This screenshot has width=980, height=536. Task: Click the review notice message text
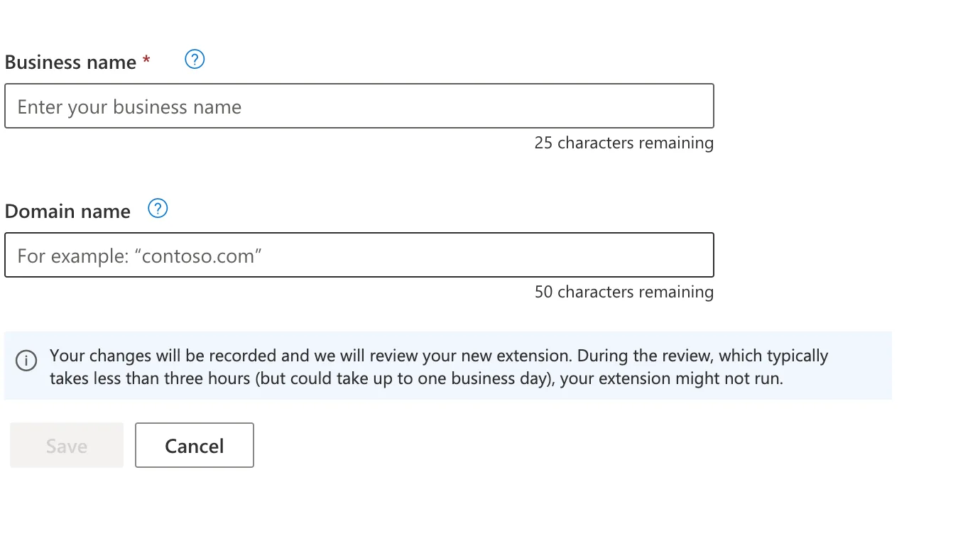pyautogui.click(x=439, y=367)
